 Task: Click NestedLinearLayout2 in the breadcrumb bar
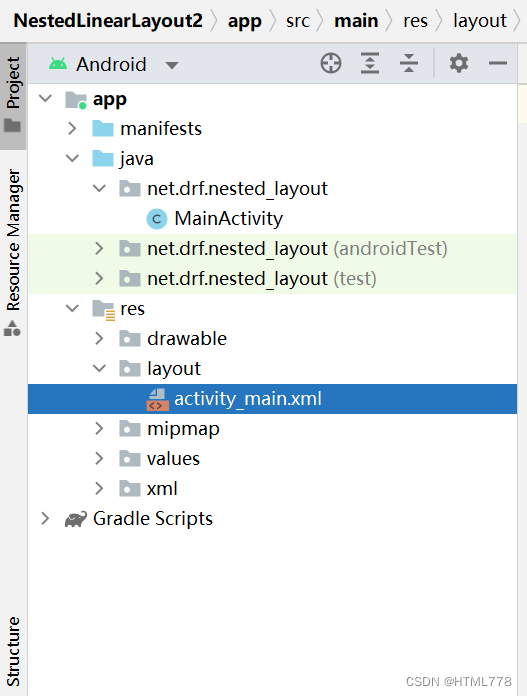108,20
